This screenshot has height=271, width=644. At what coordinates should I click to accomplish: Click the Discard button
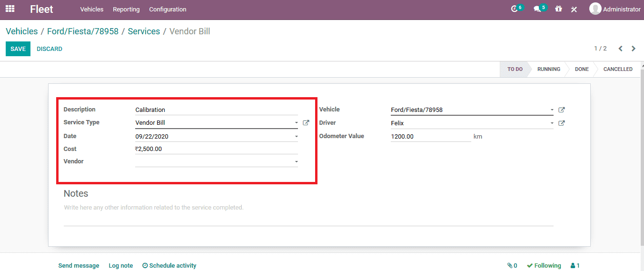click(50, 49)
